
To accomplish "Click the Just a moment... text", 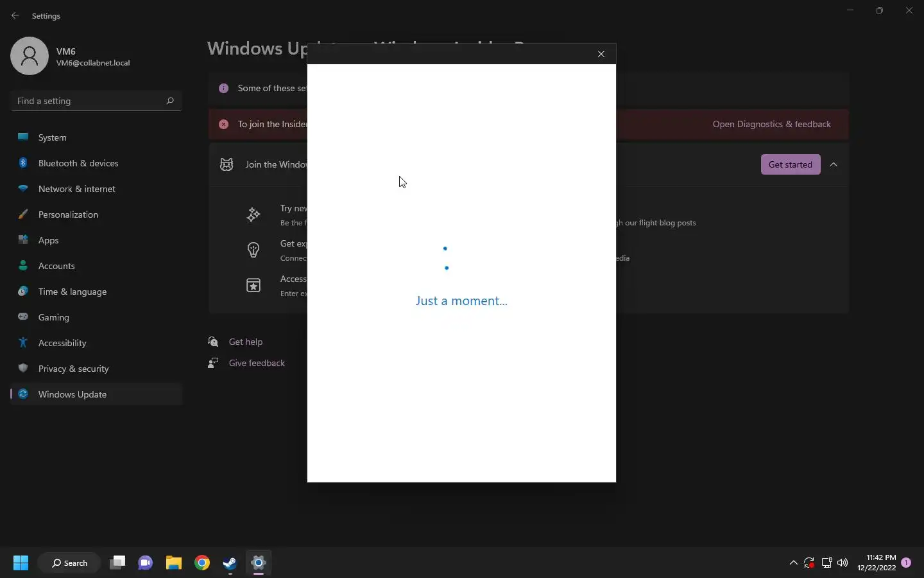I will pyautogui.click(x=461, y=301).
